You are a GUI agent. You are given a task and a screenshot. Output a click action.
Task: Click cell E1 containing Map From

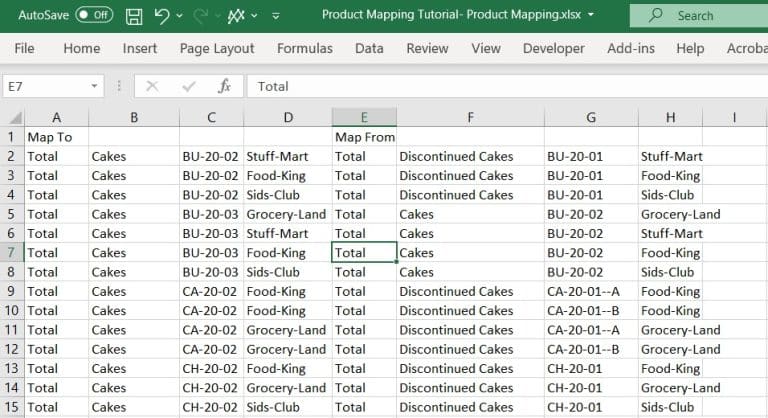364,137
